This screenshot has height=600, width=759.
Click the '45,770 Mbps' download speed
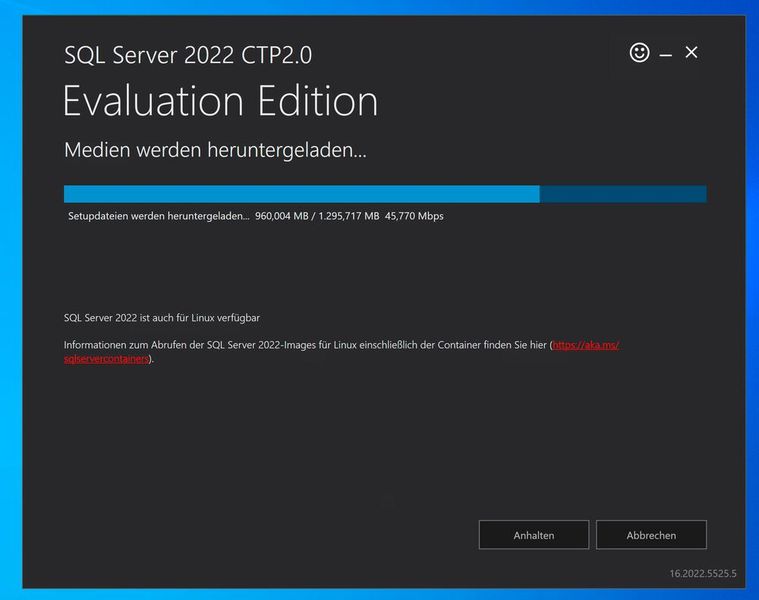[x=414, y=216]
